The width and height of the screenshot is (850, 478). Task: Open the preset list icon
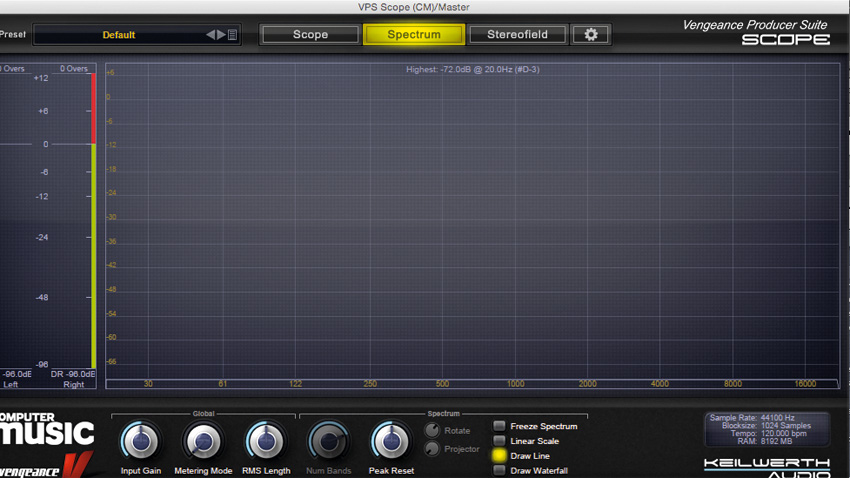233,35
